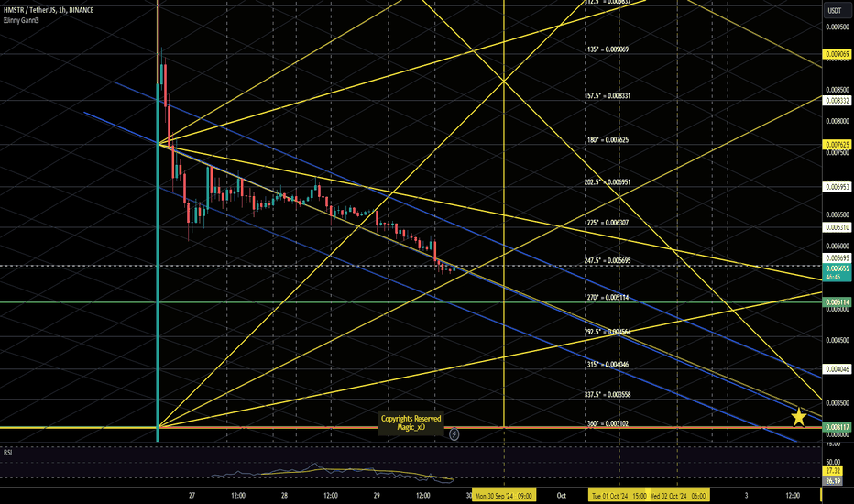Click the yellow 0.007625 price axis label

838,145
